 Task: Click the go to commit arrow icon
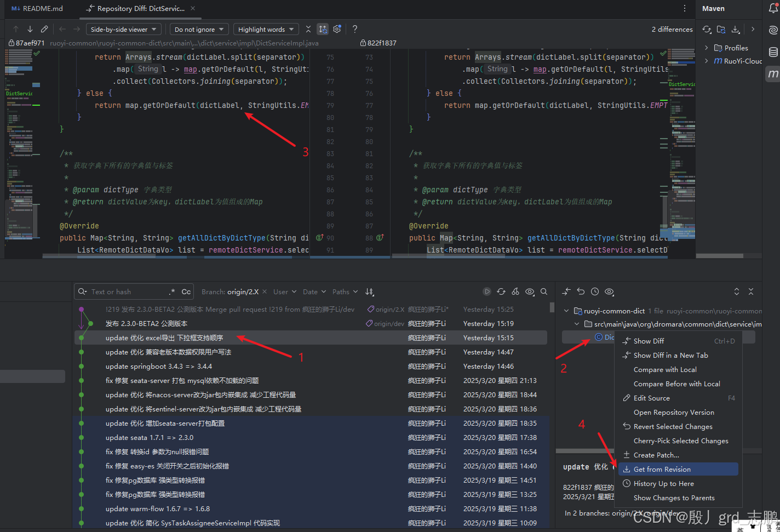click(x=487, y=291)
